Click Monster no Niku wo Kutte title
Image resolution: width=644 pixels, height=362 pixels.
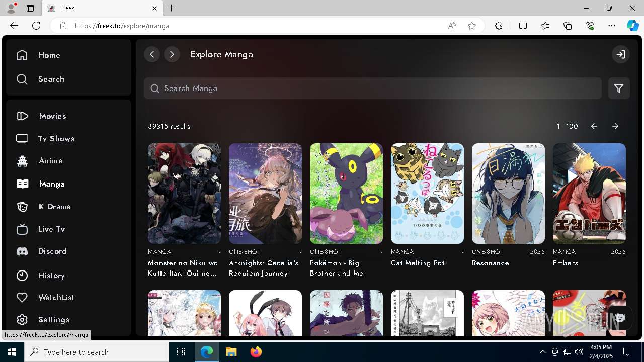[x=183, y=268]
